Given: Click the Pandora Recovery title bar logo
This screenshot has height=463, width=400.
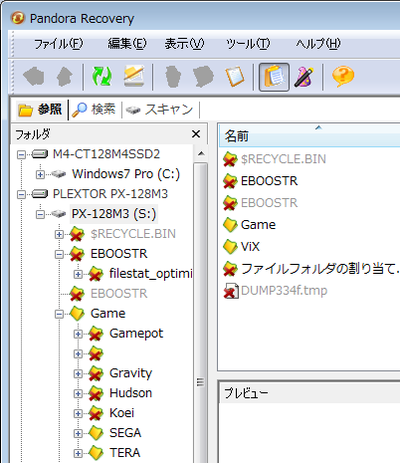Looking at the screenshot, I should [x=18, y=18].
